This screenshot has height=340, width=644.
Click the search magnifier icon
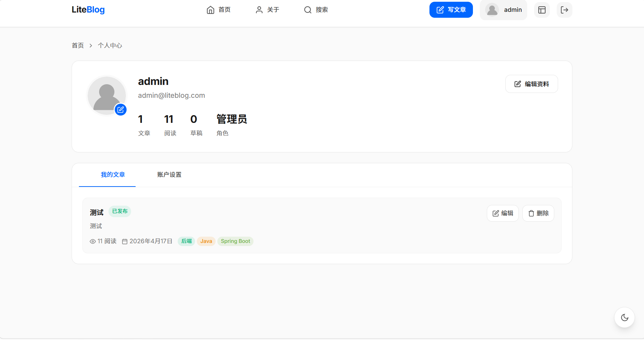[x=308, y=10]
